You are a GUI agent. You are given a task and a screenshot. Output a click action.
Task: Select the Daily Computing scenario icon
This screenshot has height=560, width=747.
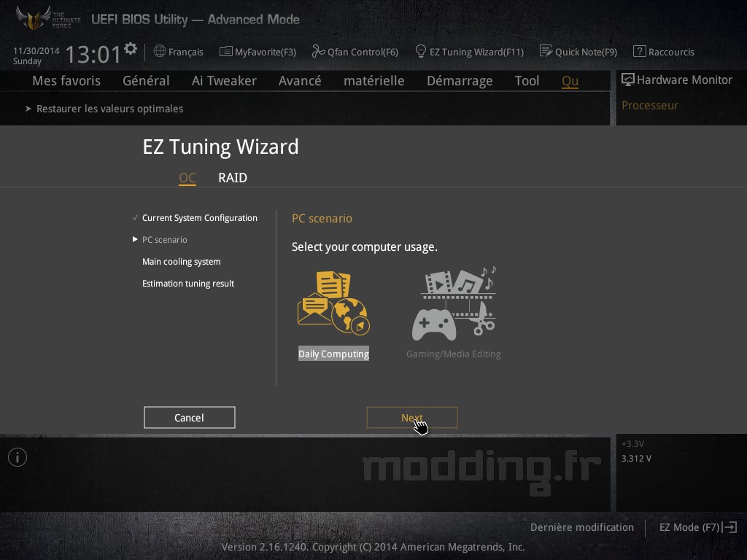[333, 304]
